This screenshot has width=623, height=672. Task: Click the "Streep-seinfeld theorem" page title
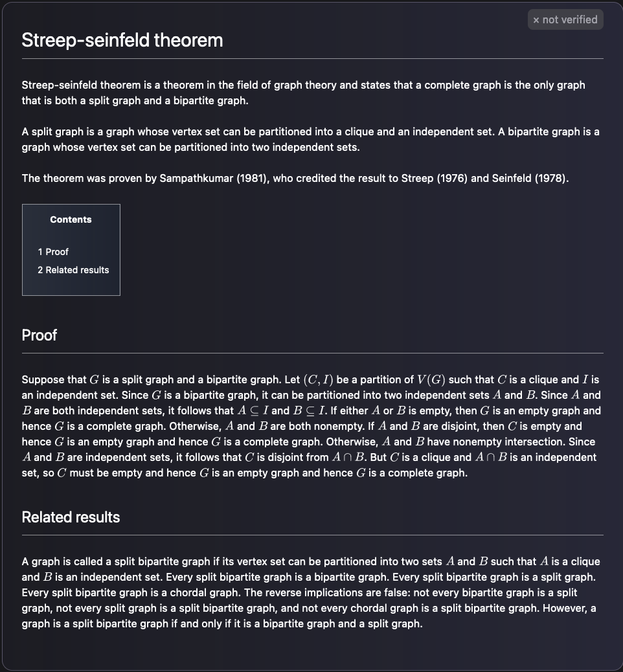(x=122, y=40)
